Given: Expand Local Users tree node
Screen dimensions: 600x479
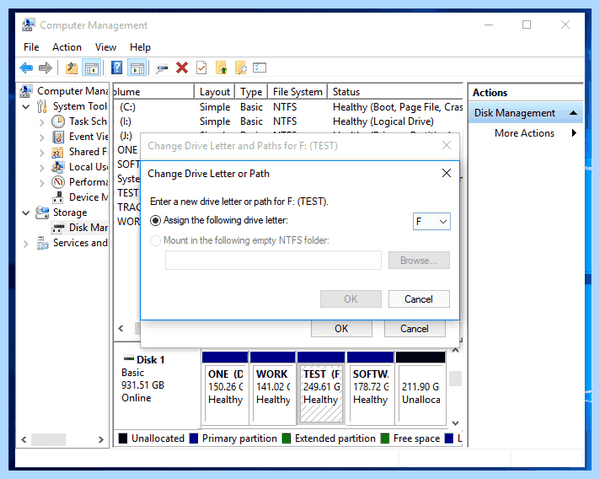Looking at the screenshot, I should coord(42,168).
